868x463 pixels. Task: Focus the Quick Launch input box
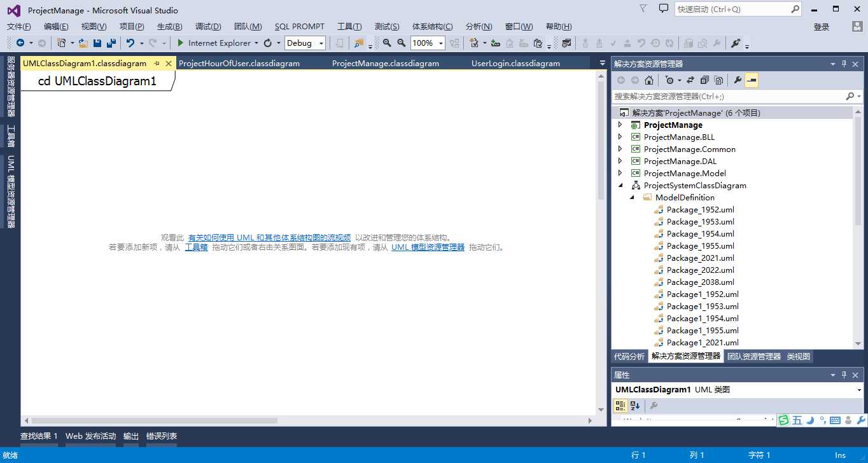coord(732,9)
